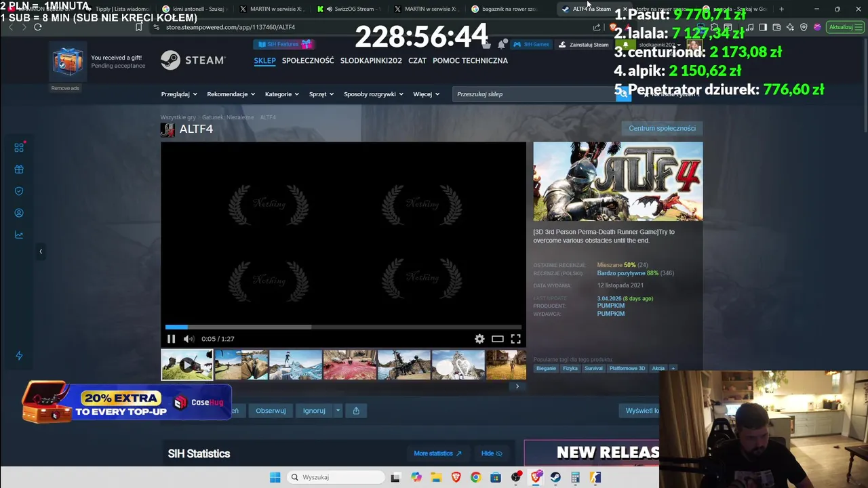Click the share icon button
The width and height of the screenshot is (868, 488).
click(356, 411)
